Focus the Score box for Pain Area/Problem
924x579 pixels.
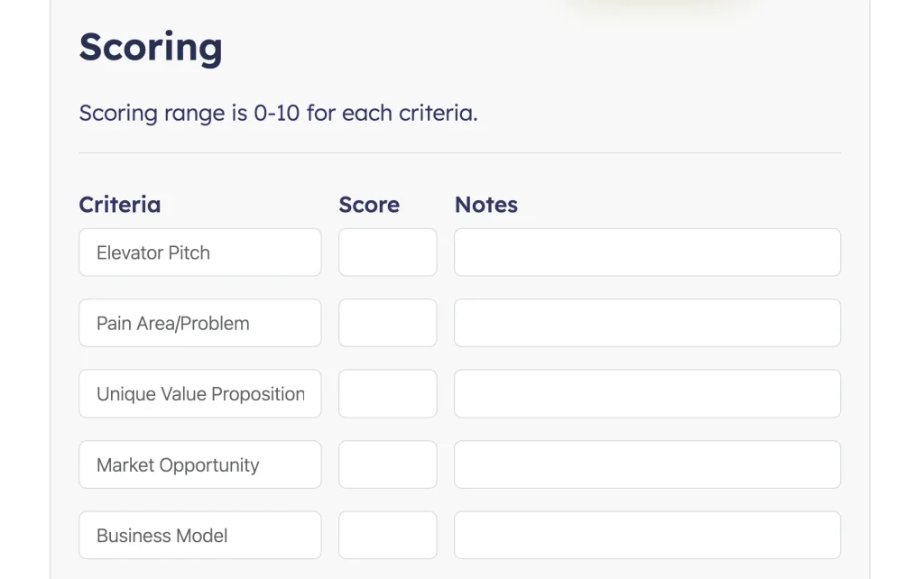point(387,323)
